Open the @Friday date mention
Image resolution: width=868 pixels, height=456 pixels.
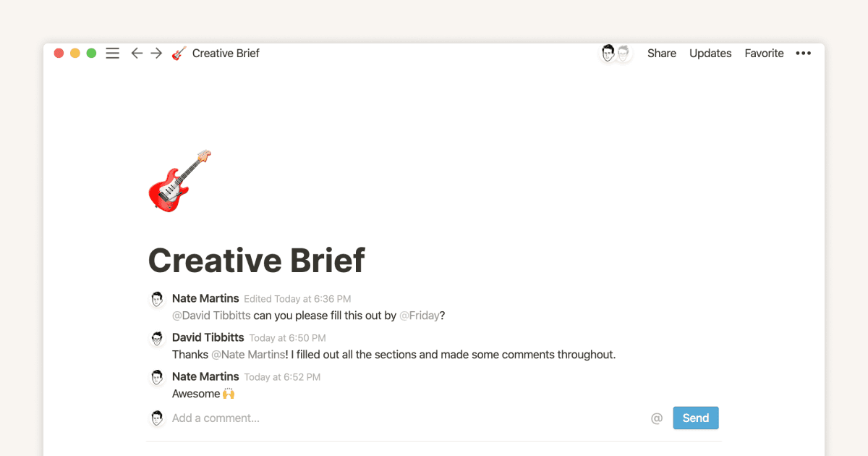pos(420,316)
